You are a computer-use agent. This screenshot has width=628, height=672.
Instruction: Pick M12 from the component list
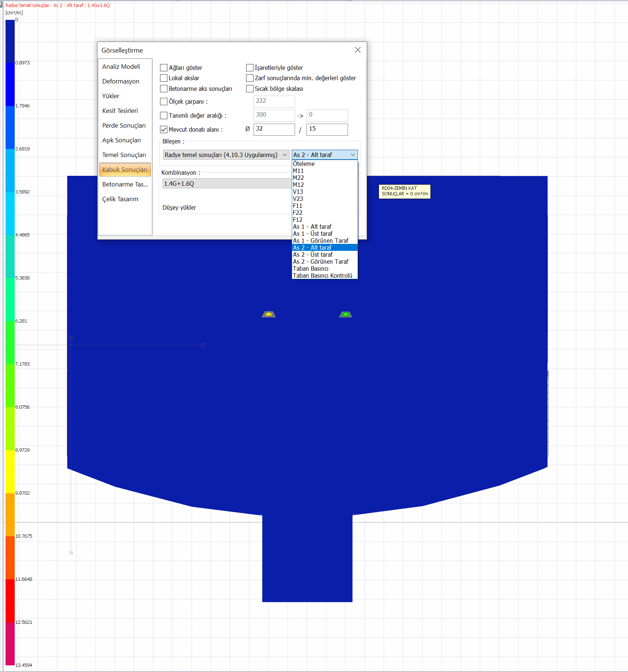pyautogui.click(x=324, y=185)
